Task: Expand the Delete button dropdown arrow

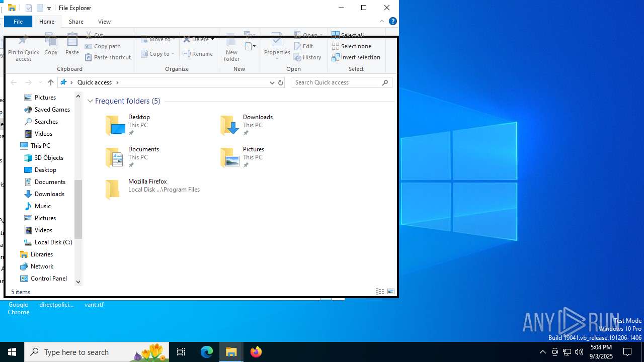Action: point(212,39)
